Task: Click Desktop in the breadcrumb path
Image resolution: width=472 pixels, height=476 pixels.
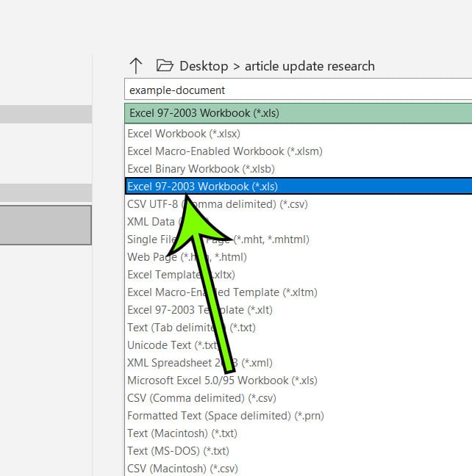Action: point(204,66)
